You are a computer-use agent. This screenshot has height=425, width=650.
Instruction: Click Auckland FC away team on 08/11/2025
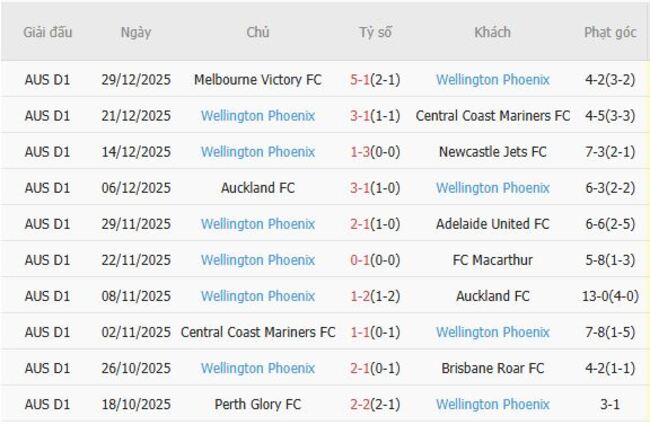pyautogui.click(x=492, y=296)
